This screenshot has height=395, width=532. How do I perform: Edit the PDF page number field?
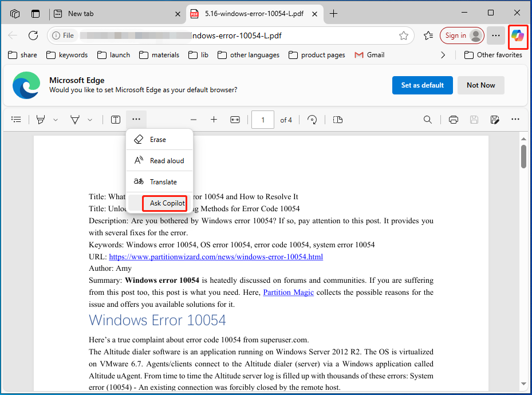(x=263, y=120)
